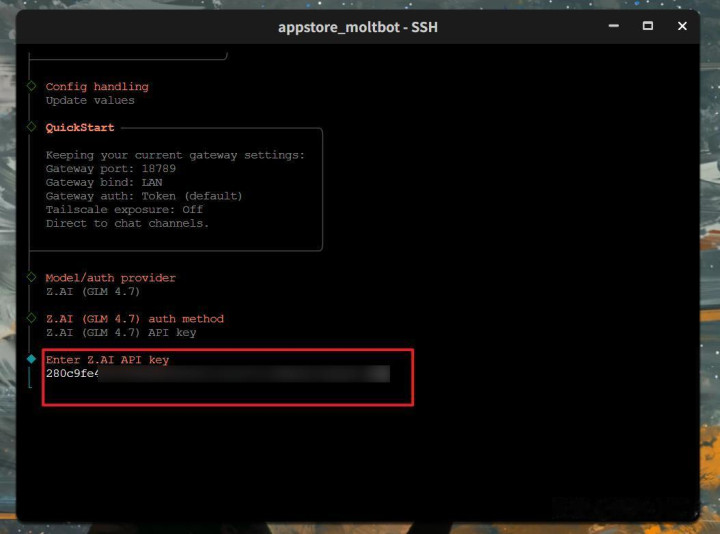The height and width of the screenshot is (534, 720).
Task: Click the diamond beside the auth method heading
Action: [31, 318]
